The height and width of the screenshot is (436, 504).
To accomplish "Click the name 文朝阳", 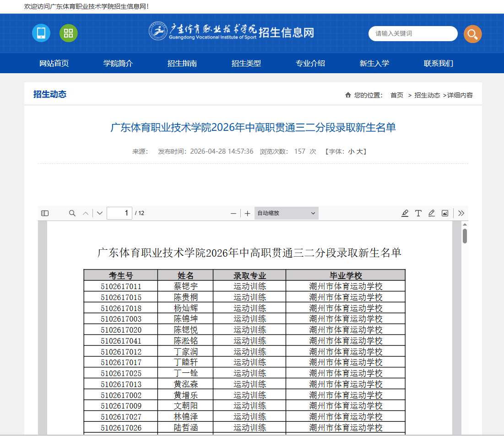I will 186,406.
